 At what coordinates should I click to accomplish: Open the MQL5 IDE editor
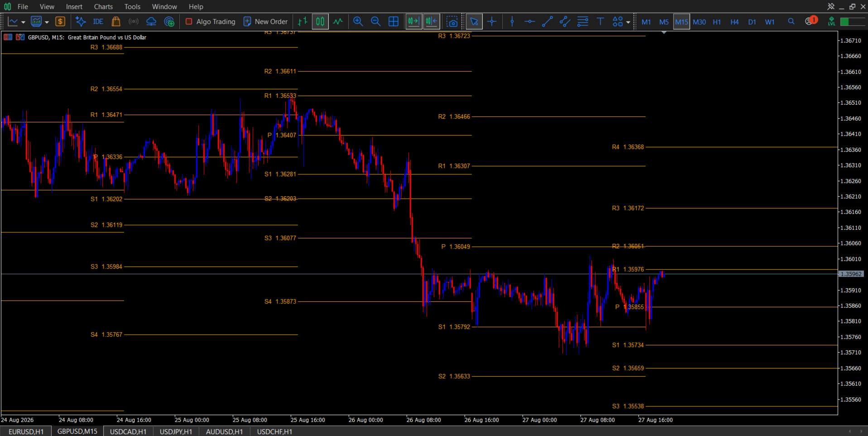click(x=98, y=21)
